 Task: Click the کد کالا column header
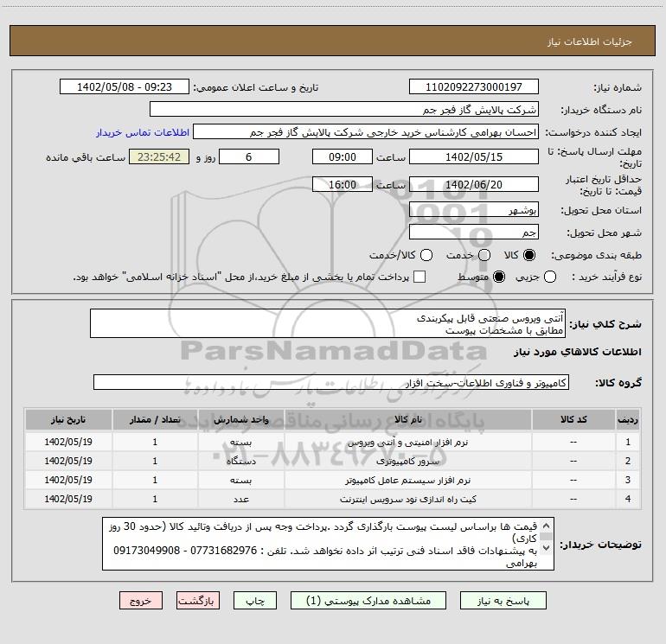[x=573, y=419]
